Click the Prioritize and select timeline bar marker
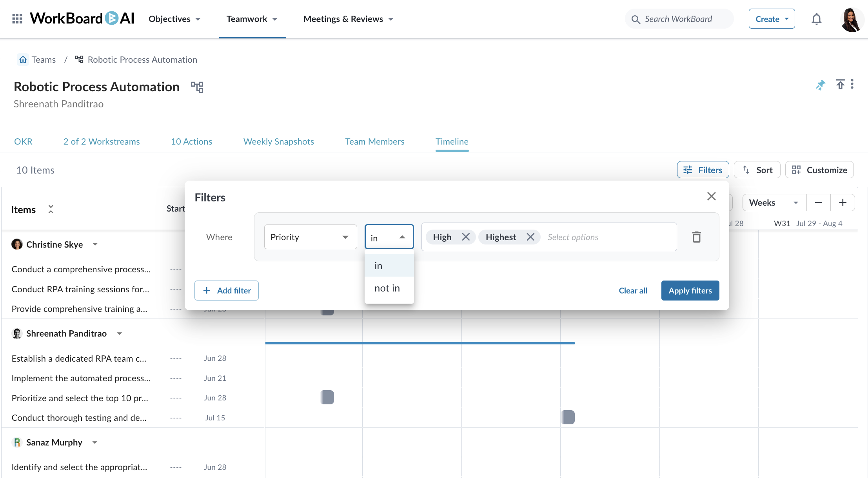 coord(327,397)
